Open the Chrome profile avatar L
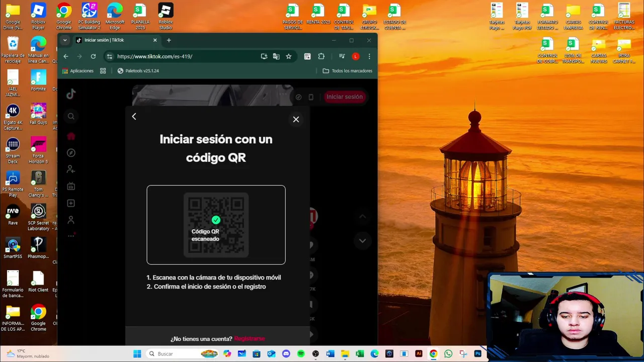Viewport: 644px width, 362px height. pyautogui.click(x=356, y=56)
